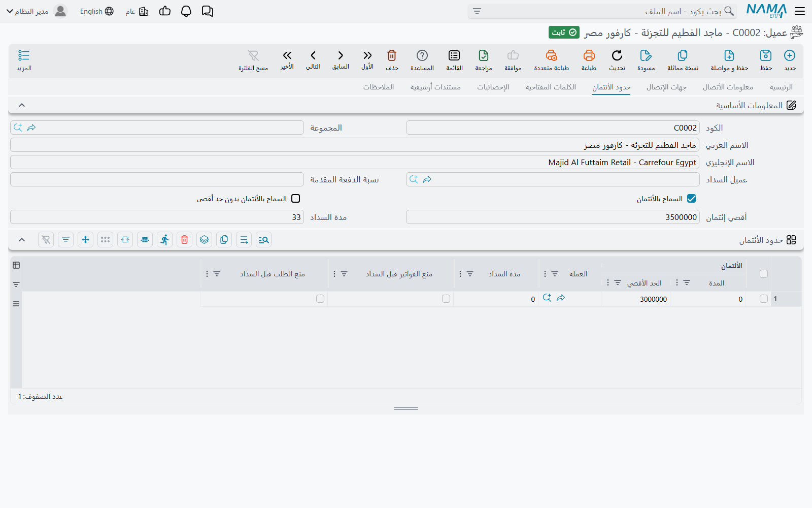This screenshot has width=812, height=508.
Task: Open المساعدة (Help)
Action: pyautogui.click(x=422, y=60)
